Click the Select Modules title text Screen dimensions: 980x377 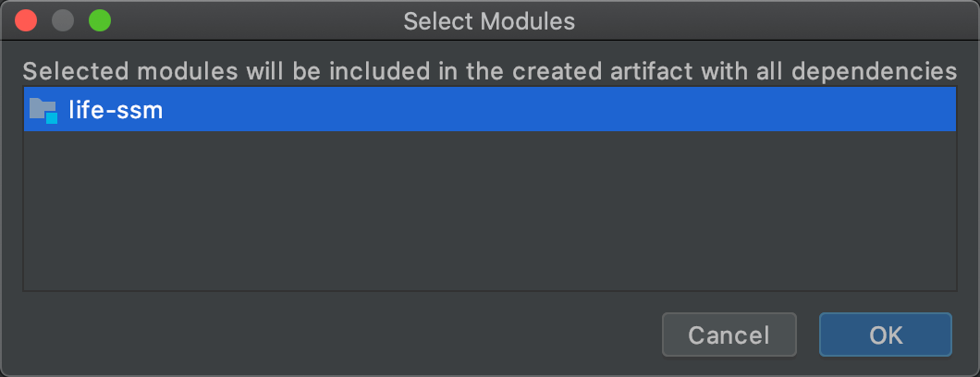(x=489, y=20)
